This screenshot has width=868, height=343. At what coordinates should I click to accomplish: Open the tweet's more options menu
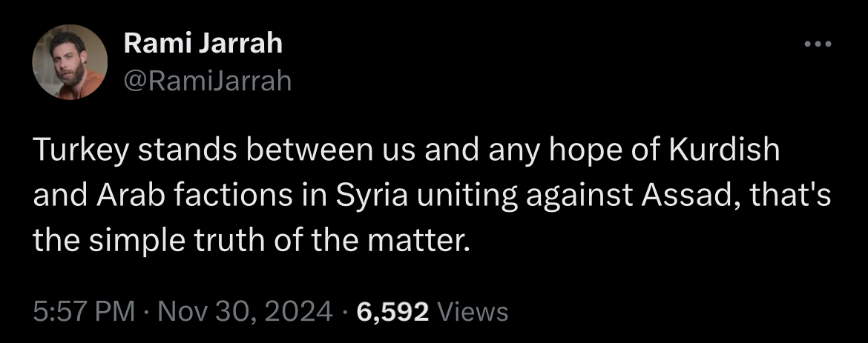point(818,44)
